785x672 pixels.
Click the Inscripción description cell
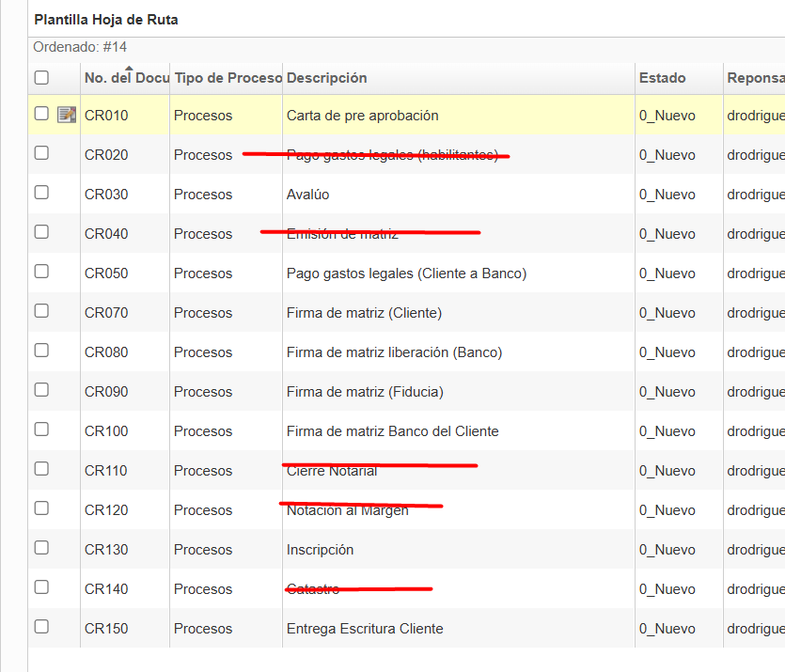tap(320, 550)
